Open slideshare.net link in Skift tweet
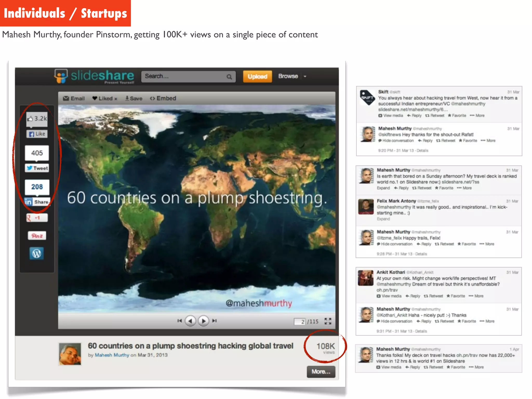 pyautogui.click(x=413, y=110)
